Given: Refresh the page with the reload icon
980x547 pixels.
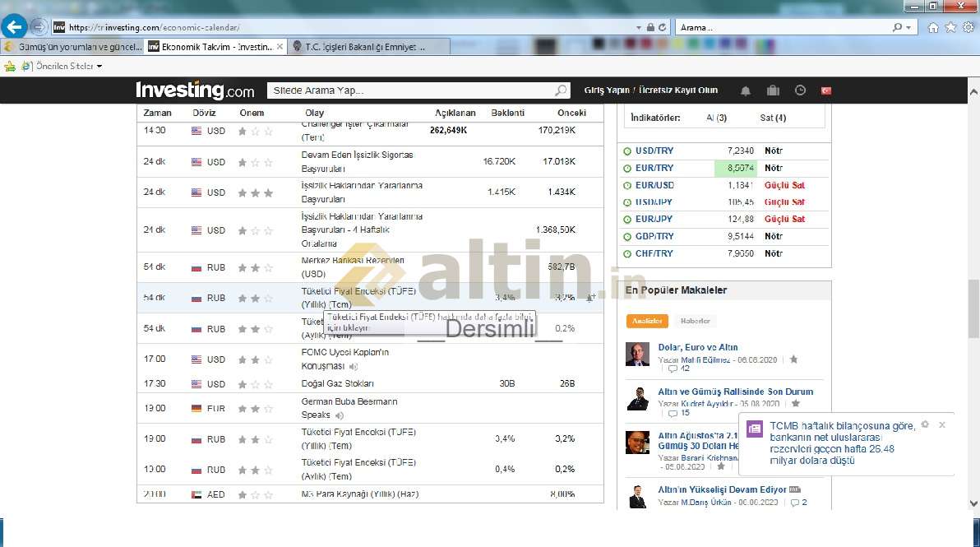Looking at the screenshot, I should 663,27.
